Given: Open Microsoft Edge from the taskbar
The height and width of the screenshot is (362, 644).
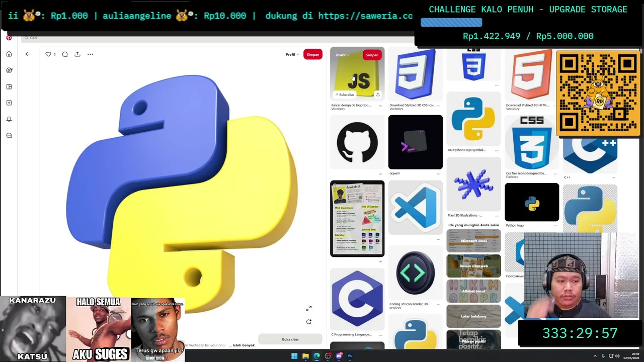Looking at the screenshot, I should 316,356.
